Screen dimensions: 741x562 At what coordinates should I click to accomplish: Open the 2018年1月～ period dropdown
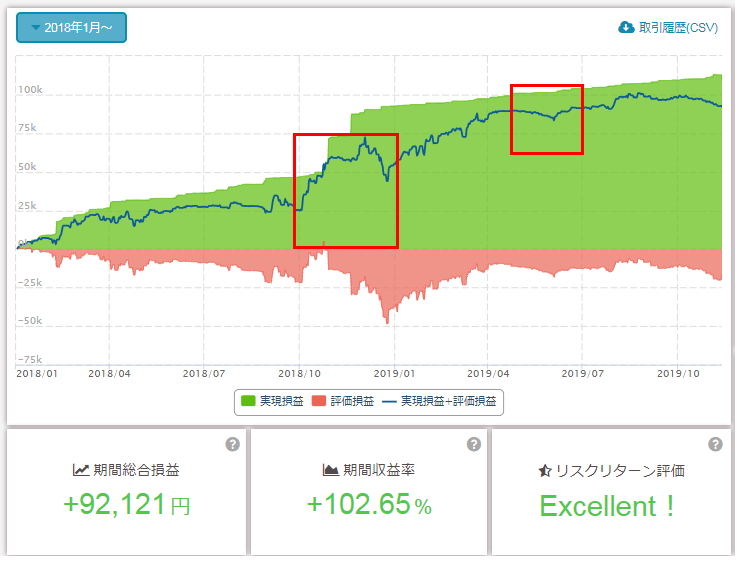point(71,27)
